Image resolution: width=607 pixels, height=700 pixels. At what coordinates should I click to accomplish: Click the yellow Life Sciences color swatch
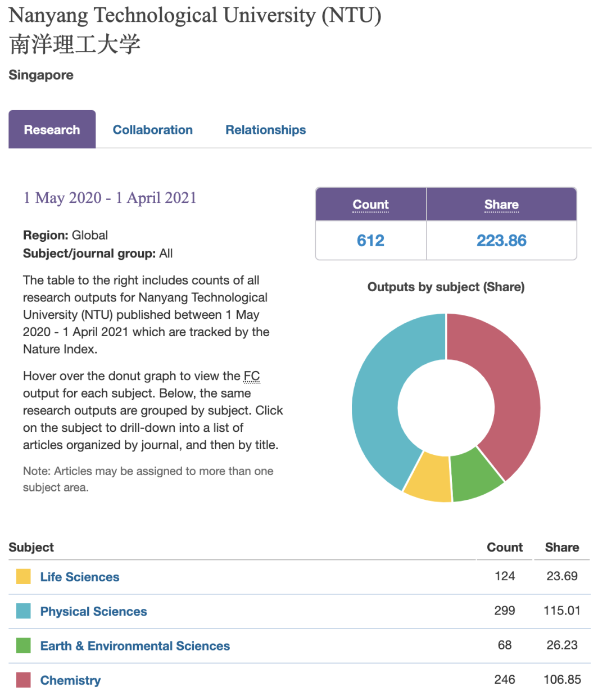pyautogui.click(x=24, y=577)
